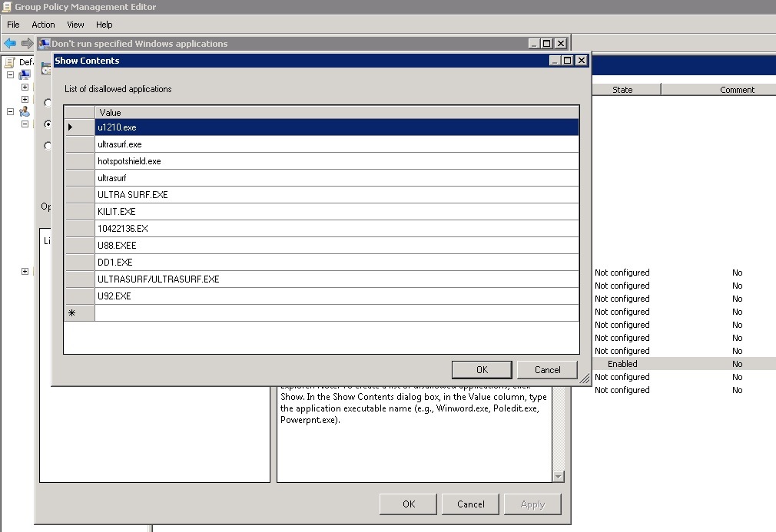Open the File menu
This screenshot has width=776, height=532.
pos(13,25)
